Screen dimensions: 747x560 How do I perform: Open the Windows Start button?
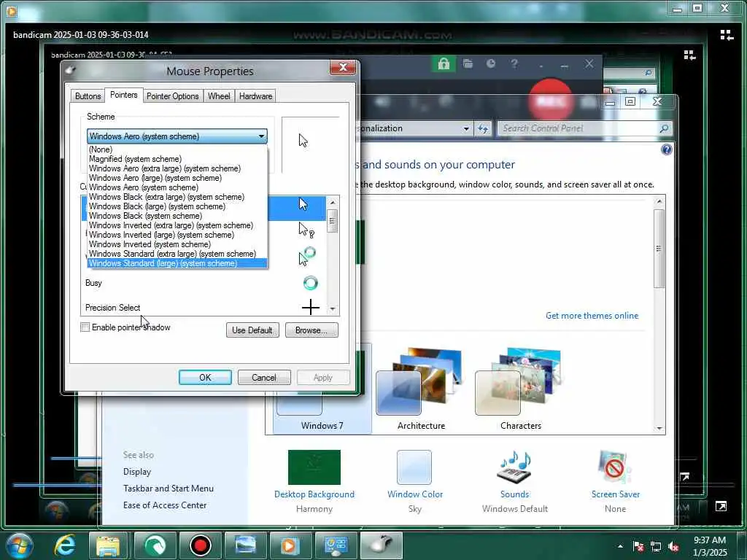pos(18,545)
